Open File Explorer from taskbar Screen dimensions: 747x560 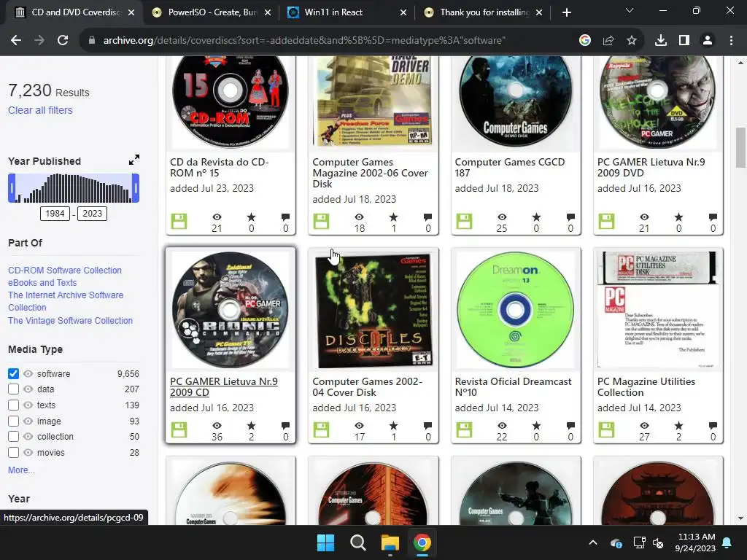tap(390, 542)
